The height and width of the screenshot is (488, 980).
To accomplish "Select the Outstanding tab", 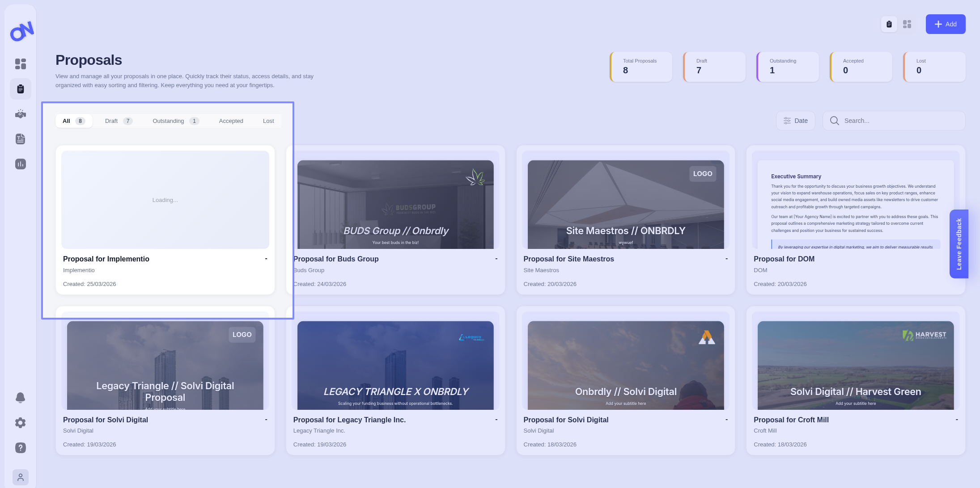I will [175, 121].
